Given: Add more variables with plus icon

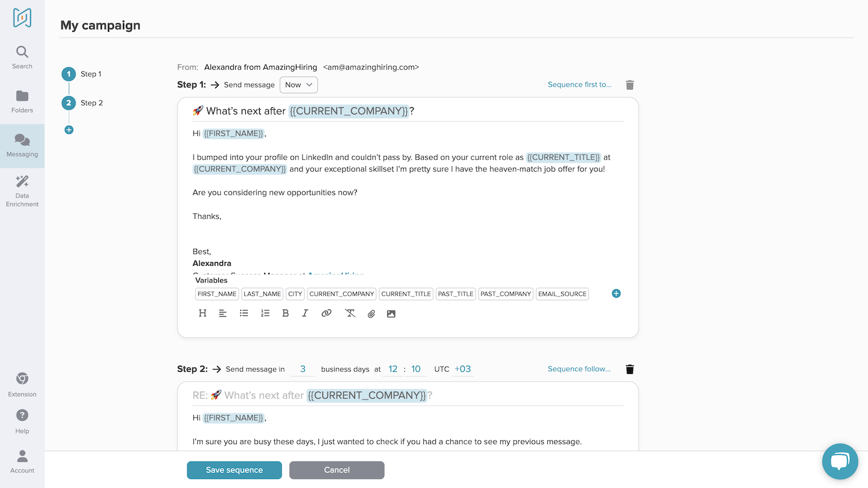Looking at the screenshot, I should [616, 293].
